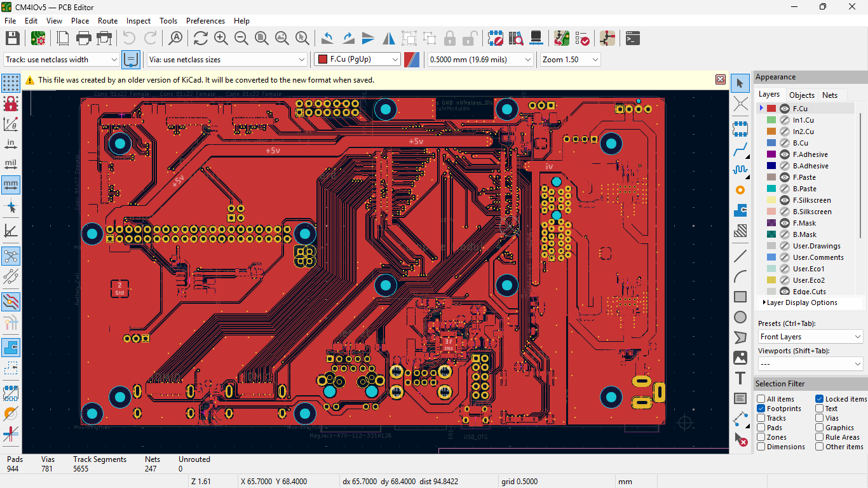Click the Refresh view icon
This screenshot has width=868, height=488.
(x=201, y=38)
